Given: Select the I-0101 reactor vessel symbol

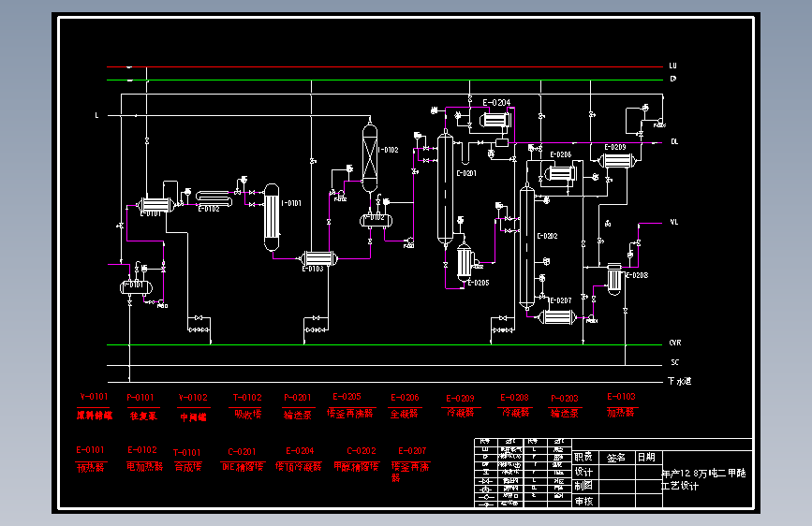Looking at the screenshot, I should coord(272,217).
